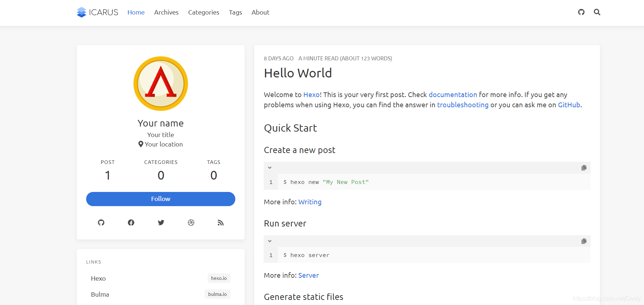Copy the 'hexo server' code block
Screen dimensions: 644x305
584,241
